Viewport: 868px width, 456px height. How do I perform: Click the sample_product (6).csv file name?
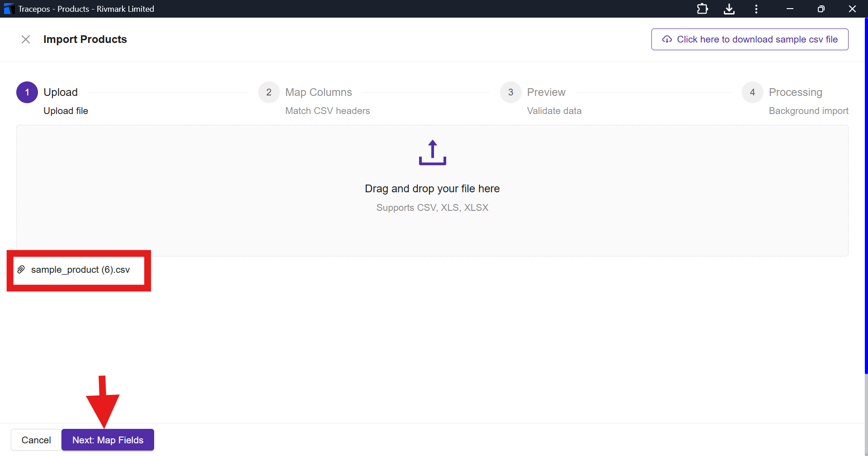pyautogui.click(x=80, y=270)
